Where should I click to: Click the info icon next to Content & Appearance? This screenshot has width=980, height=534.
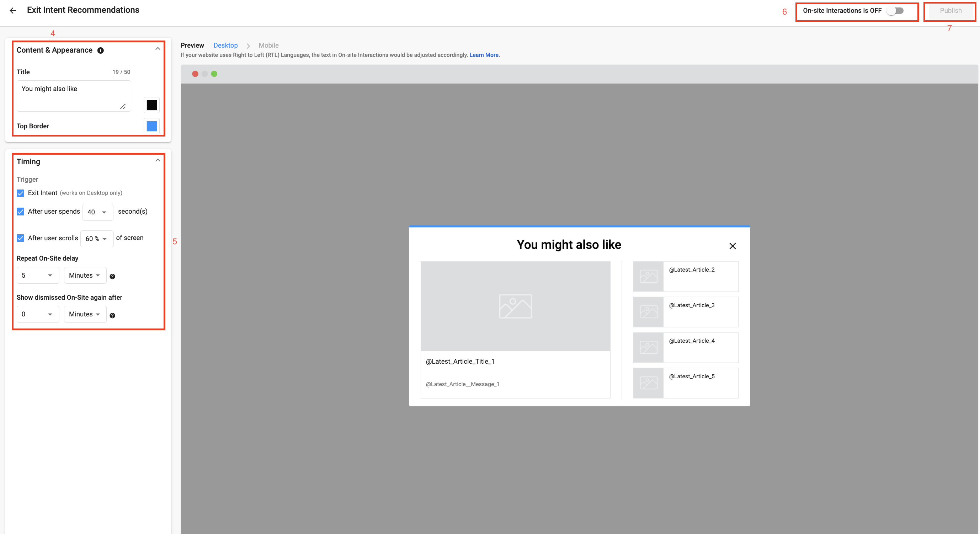(100, 50)
